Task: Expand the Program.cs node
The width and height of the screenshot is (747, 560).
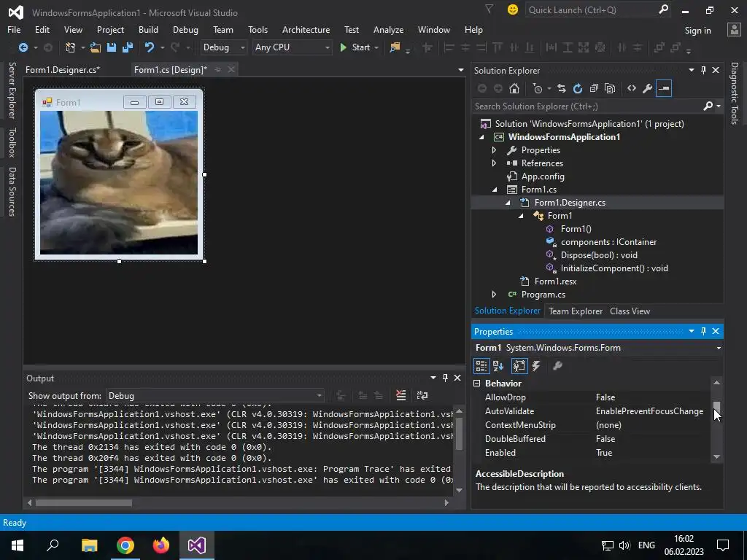Action: tap(494, 295)
